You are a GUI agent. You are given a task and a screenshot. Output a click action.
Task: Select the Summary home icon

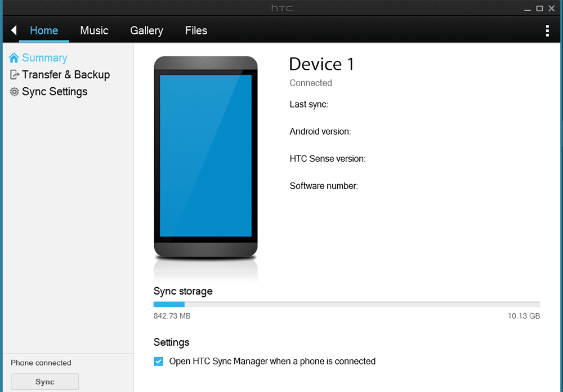coord(14,58)
